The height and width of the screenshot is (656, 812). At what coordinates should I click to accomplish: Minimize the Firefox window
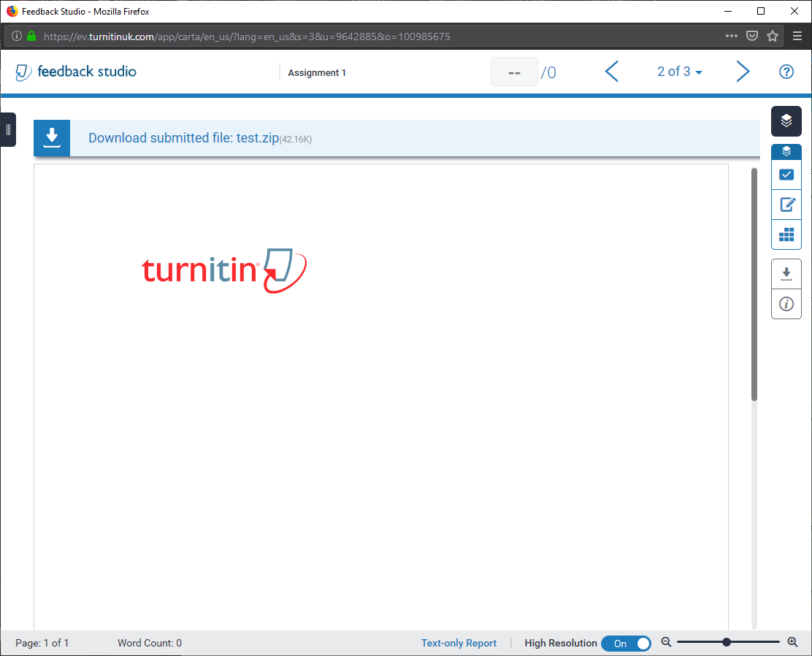pyautogui.click(x=727, y=12)
